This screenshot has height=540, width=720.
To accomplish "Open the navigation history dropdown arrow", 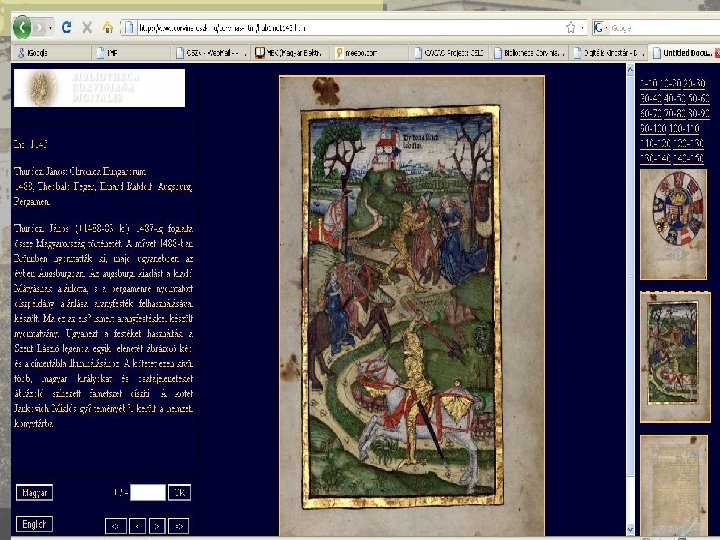I will click(x=50, y=28).
